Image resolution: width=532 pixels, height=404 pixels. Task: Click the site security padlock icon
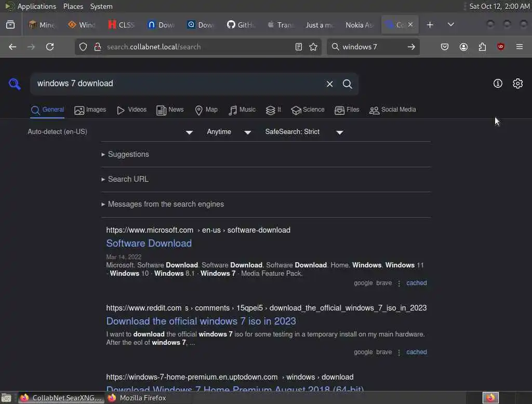(x=98, y=47)
